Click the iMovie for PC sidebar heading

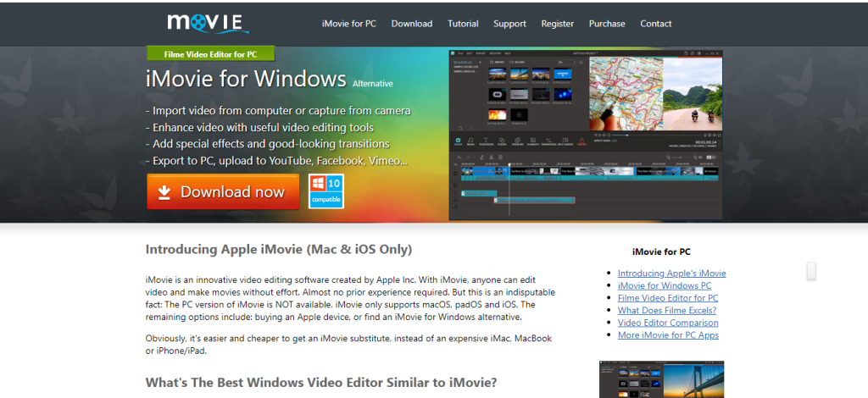point(661,252)
